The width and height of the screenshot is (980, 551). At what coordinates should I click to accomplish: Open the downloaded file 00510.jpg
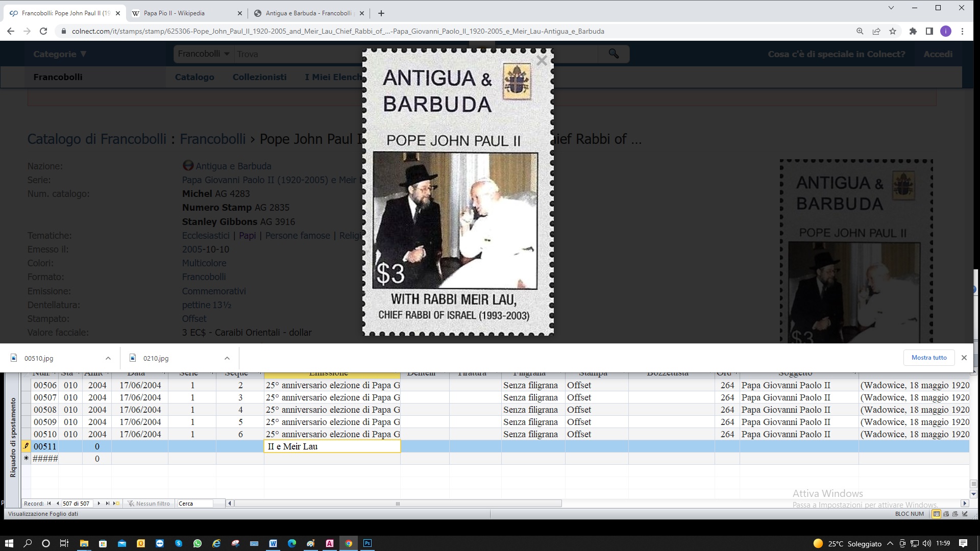click(x=39, y=358)
